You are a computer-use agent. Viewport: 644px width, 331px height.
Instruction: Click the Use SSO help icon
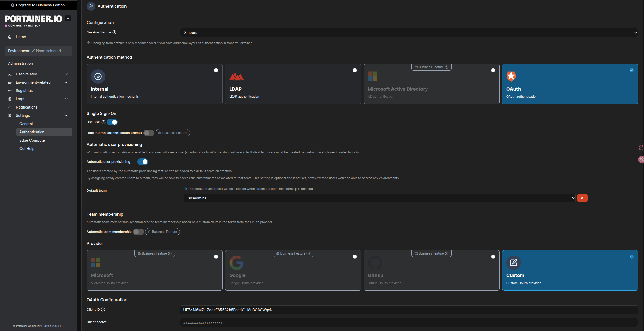tap(103, 122)
